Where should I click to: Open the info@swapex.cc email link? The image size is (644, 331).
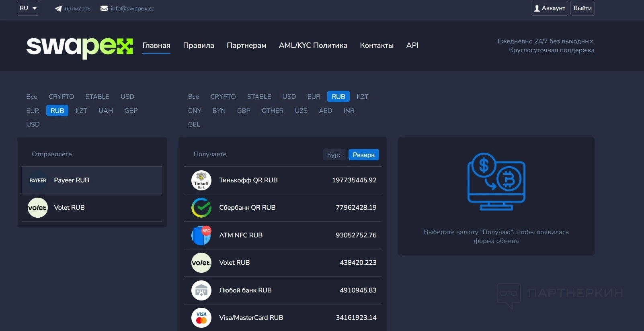point(132,8)
